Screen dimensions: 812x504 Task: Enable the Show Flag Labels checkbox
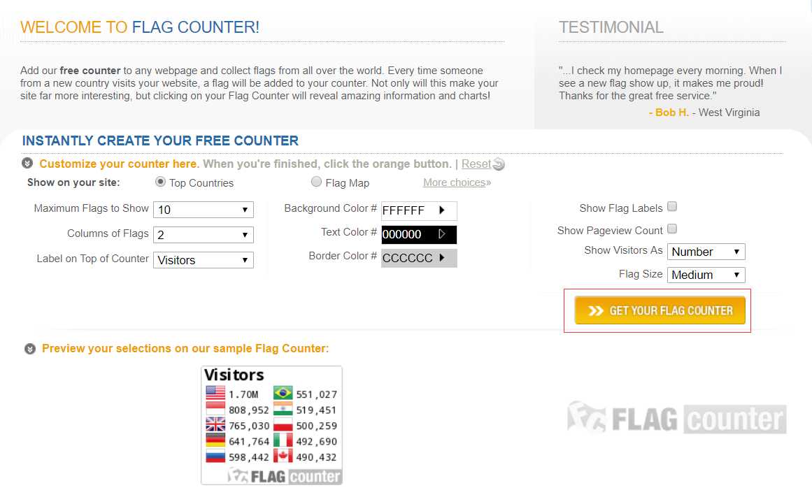point(672,206)
